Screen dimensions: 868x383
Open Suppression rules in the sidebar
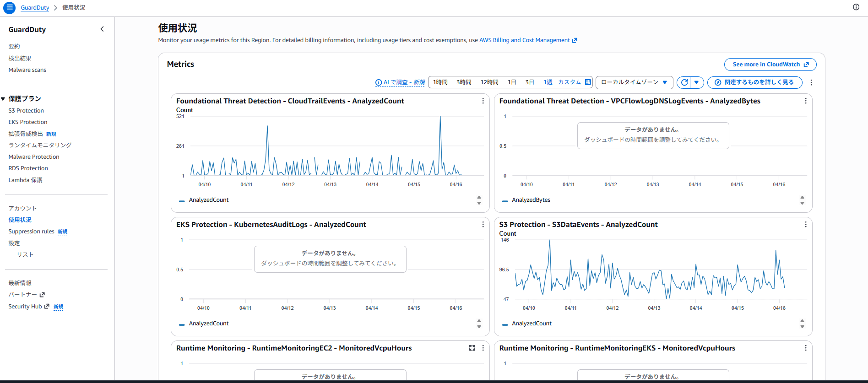coord(31,232)
